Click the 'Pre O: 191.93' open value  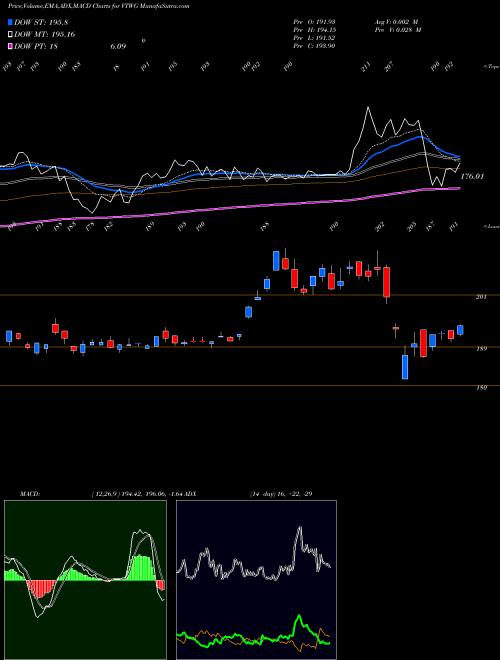pyautogui.click(x=314, y=21)
